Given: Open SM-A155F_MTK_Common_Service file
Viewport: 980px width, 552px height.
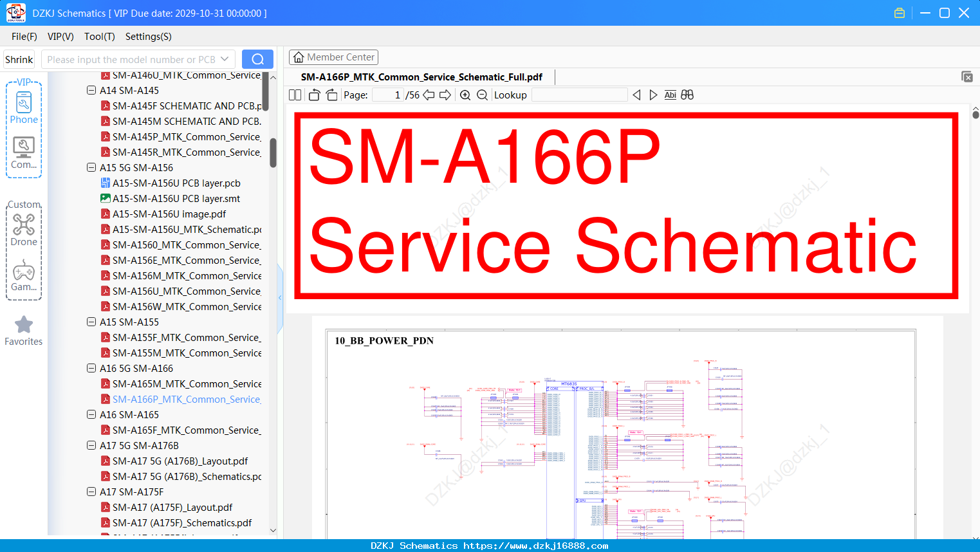Looking at the screenshot, I should (181, 338).
